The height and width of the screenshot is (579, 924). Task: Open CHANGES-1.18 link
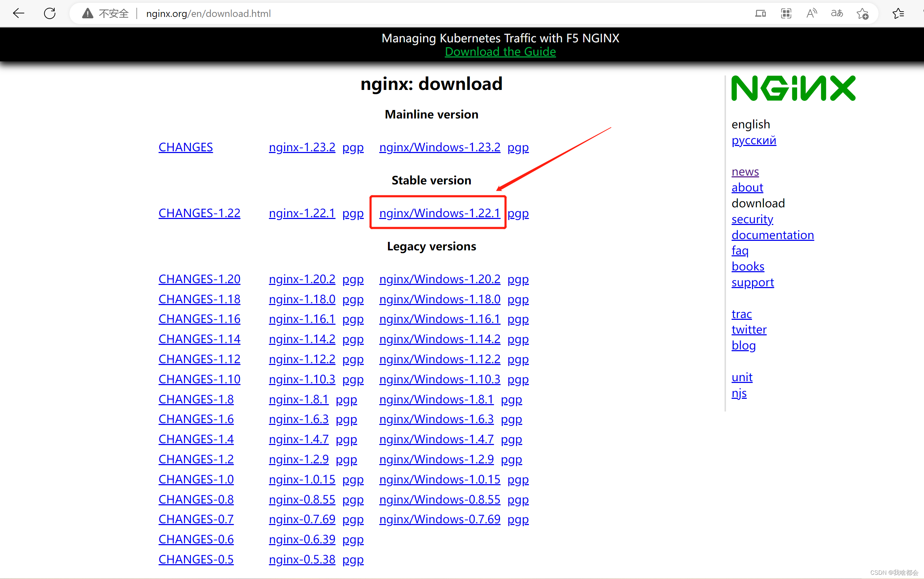pyautogui.click(x=199, y=299)
